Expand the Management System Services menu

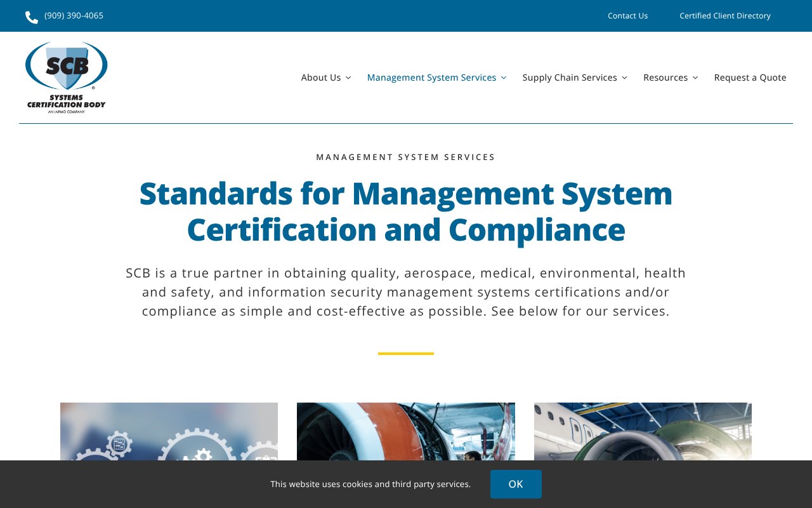pos(504,77)
